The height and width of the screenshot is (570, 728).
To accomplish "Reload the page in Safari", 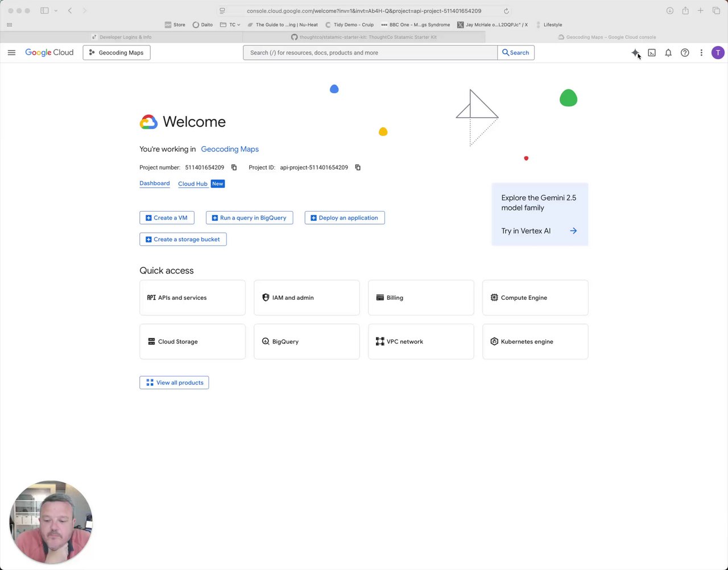I will (506, 11).
